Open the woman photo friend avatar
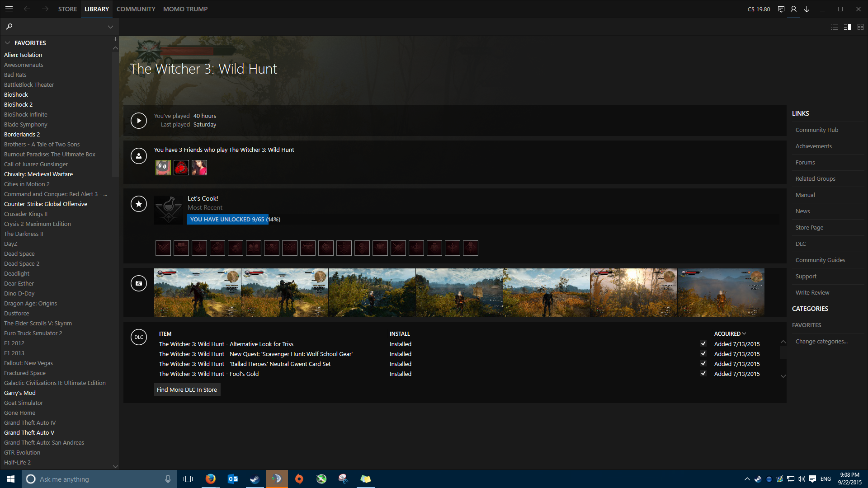868x488 pixels. point(199,168)
